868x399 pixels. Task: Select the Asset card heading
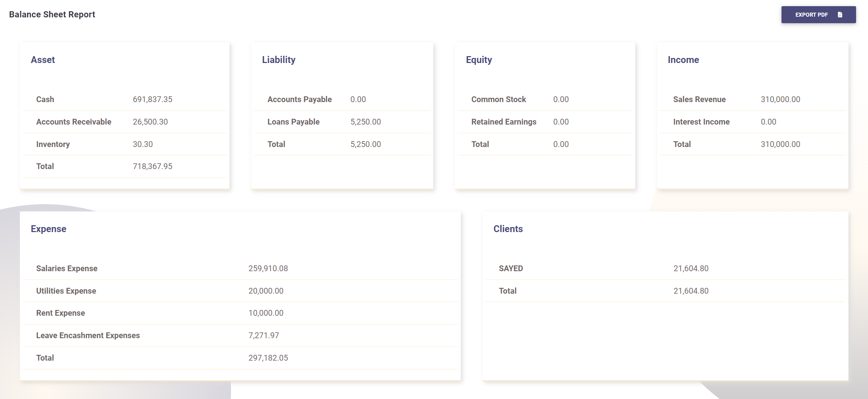[x=43, y=60]
